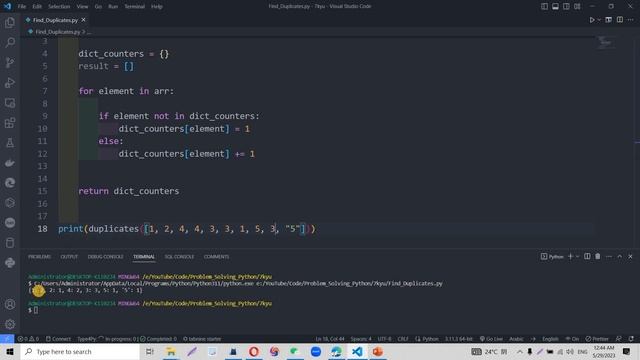This screenshot has height=360, width=640.
Task: Open Customize Layout button
Action: (577, 6)
